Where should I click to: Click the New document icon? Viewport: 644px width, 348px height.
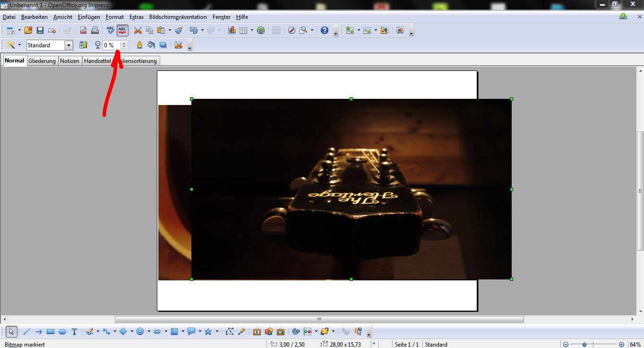point(10,30)
